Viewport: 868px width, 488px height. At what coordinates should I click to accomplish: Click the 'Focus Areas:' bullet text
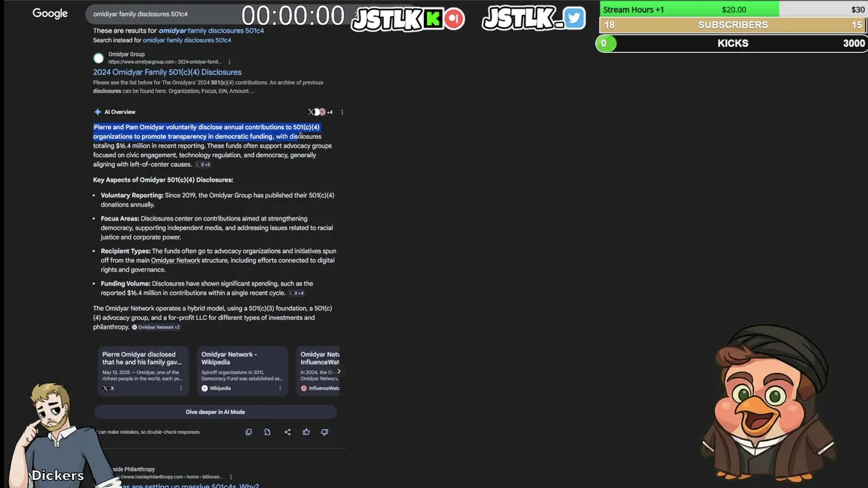pyautogui.click(x=120, y=219)
